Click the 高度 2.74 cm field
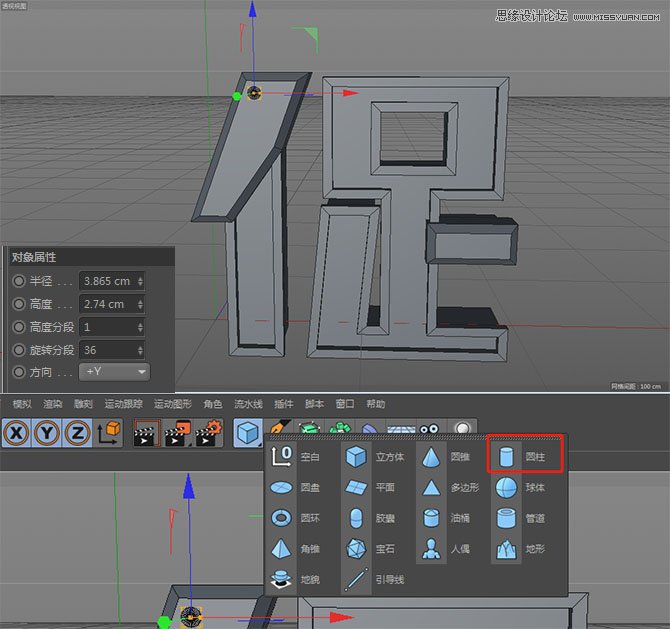 112,304
